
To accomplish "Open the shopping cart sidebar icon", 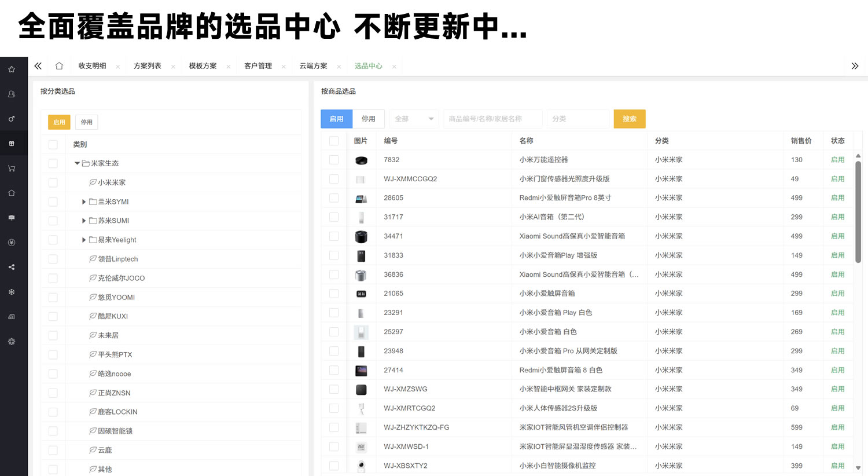I will coord(12,169).
